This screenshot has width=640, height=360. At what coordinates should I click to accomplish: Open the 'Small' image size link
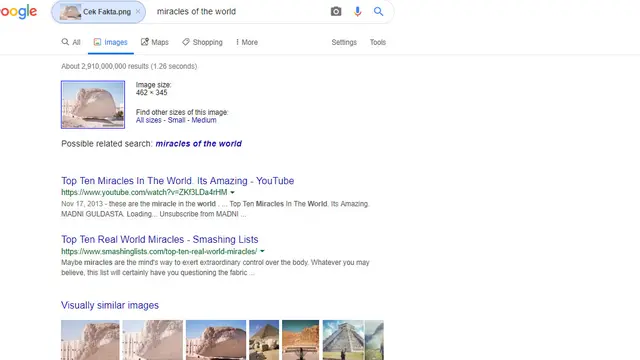(x=176, y=120)
